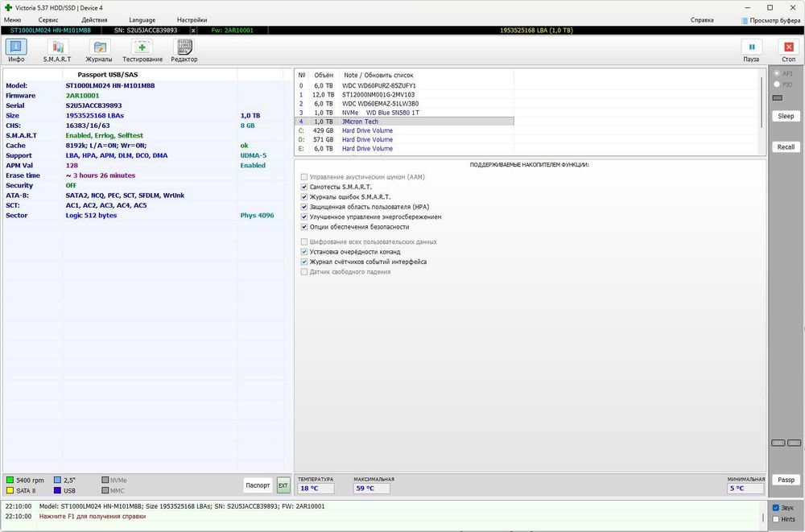Viewport: 805px width, 532px height.
Task: Open the Меню menu
Action: pos(12,20)
